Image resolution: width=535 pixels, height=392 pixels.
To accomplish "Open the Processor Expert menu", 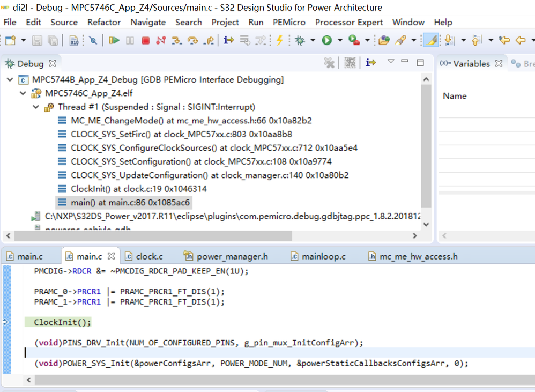I will (348, 22).
